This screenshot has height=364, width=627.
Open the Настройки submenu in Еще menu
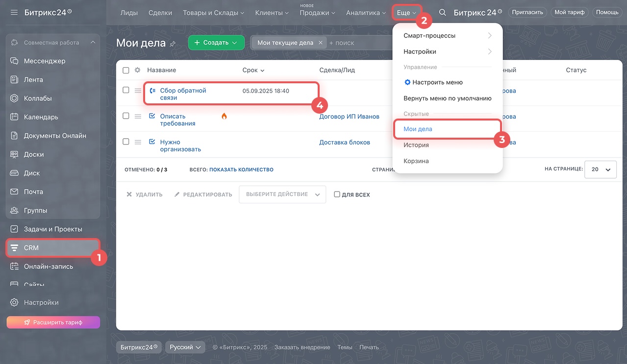(x=448, y=51)
